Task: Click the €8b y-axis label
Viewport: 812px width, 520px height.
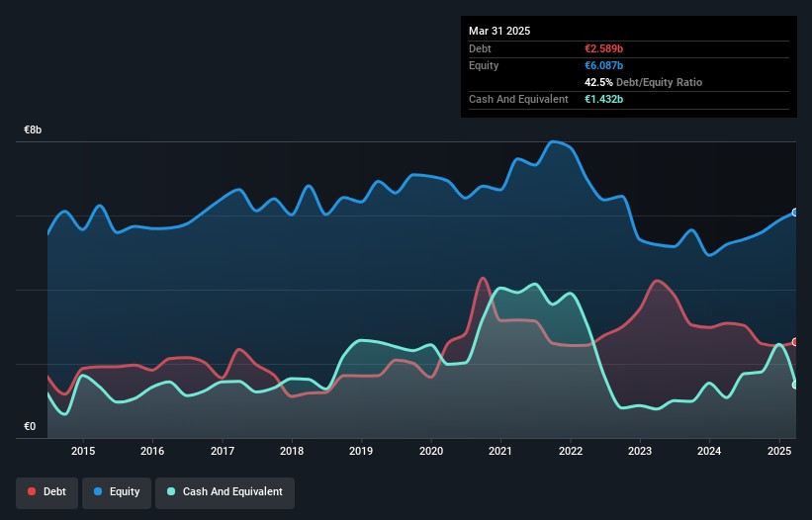Action: [33, 130]
